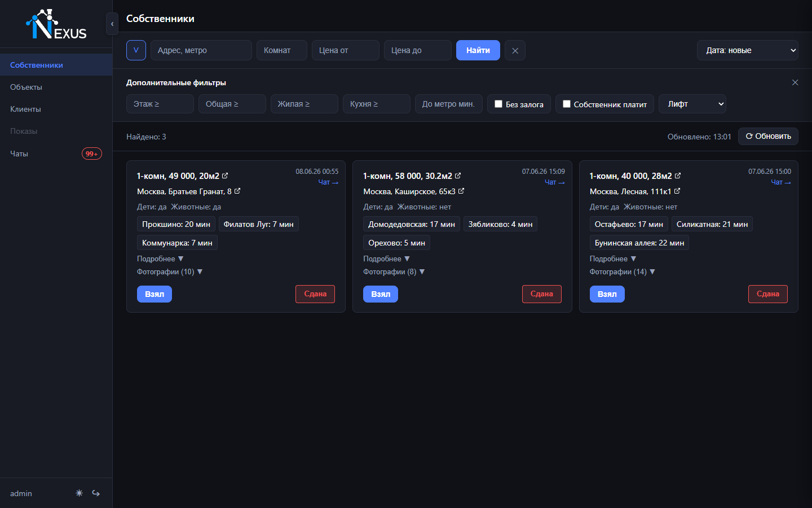
Task: Check the Собственник платит checkbox
Action: [x=567, y=104]
